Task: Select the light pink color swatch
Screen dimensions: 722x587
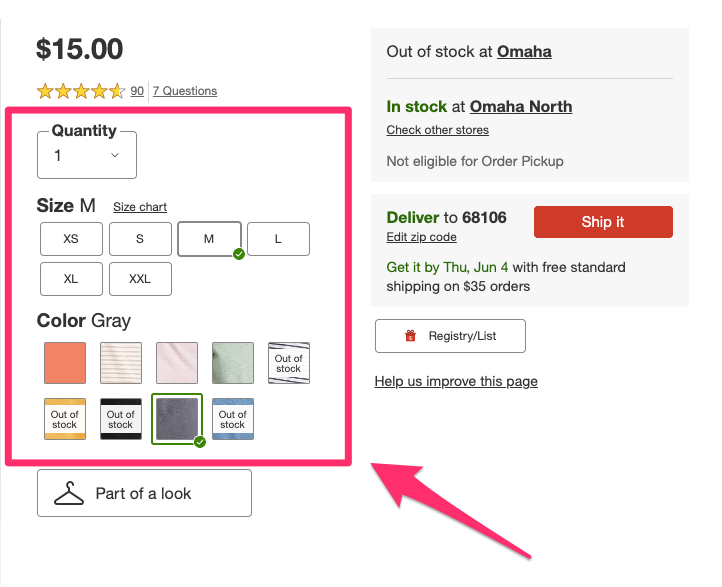Action: [177, 363]
